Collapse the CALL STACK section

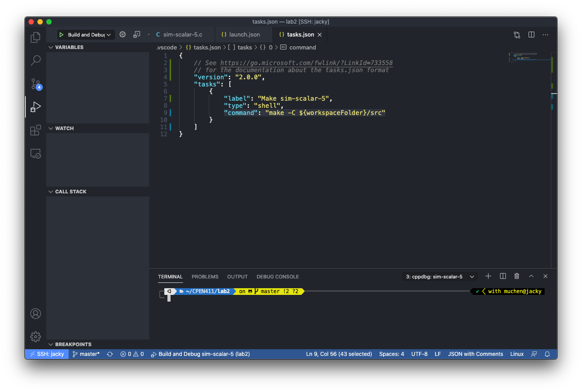pos(98,192)
